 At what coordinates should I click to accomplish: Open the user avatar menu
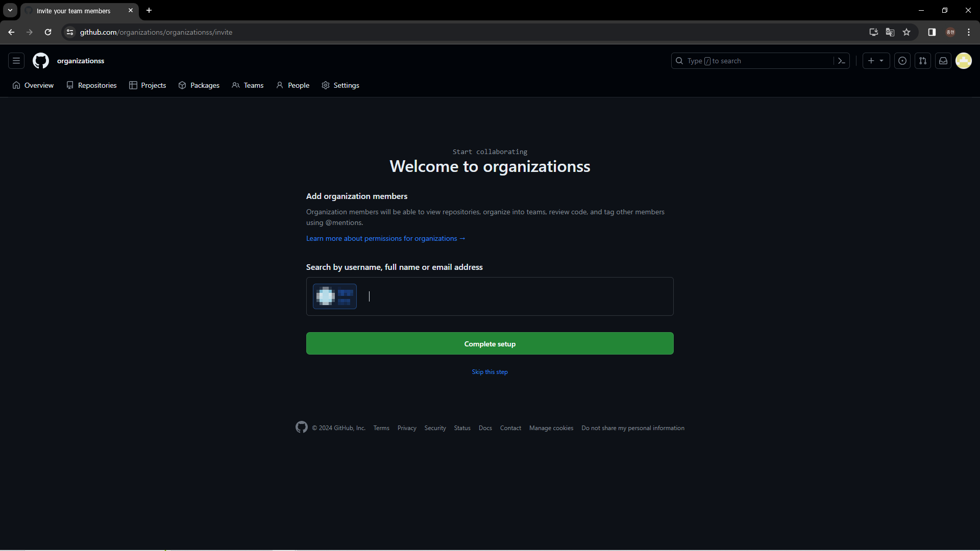point(964,61)
